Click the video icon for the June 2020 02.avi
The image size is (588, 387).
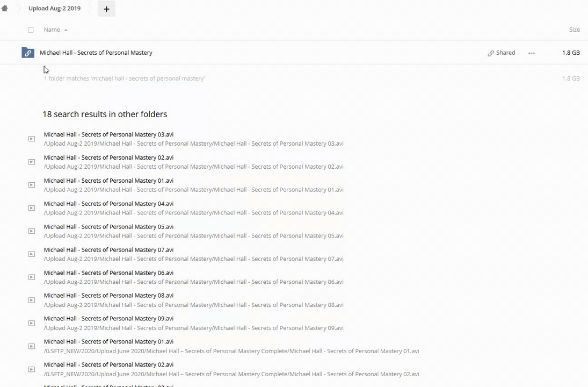coord(32,369)
